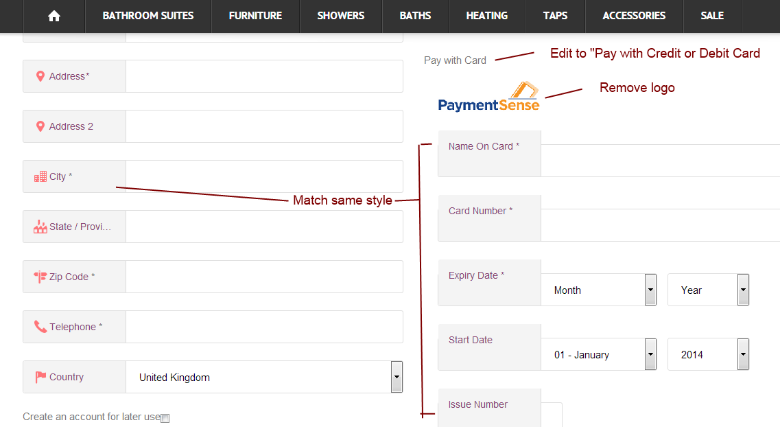Screen dimensions: 780x427
Task: Open the Expiry Date Month dropdown
Action: click(599, 290)
